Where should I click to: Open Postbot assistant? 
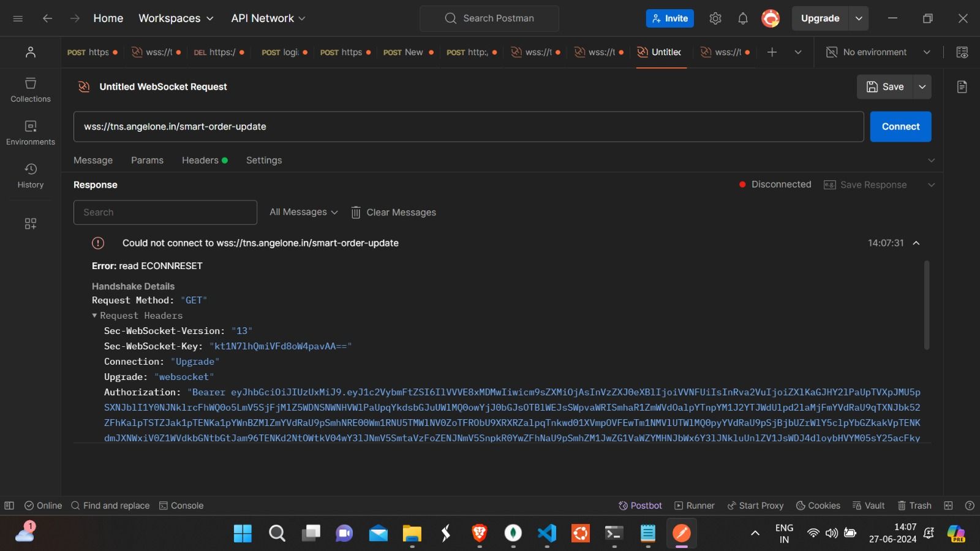(x=640, y=506)
